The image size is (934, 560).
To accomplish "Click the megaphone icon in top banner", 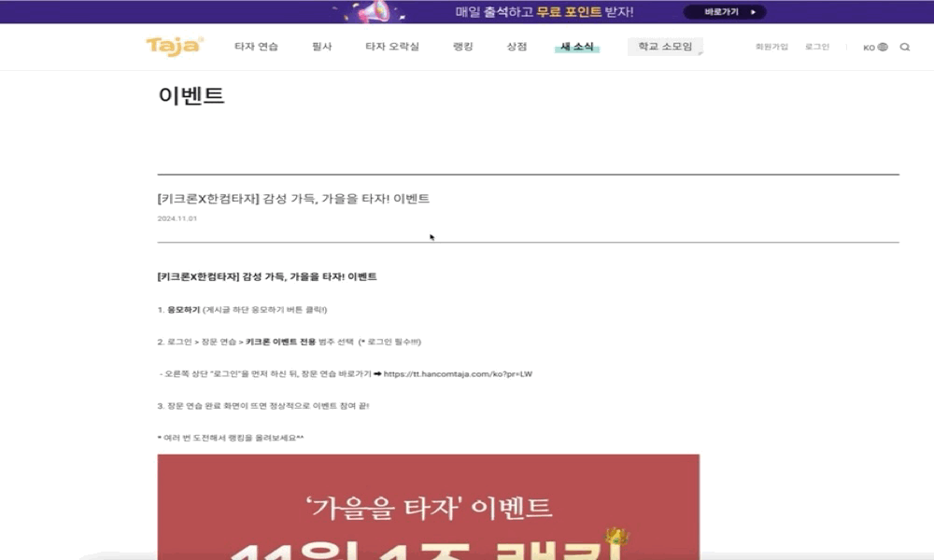I will click(x=375, y=12).
